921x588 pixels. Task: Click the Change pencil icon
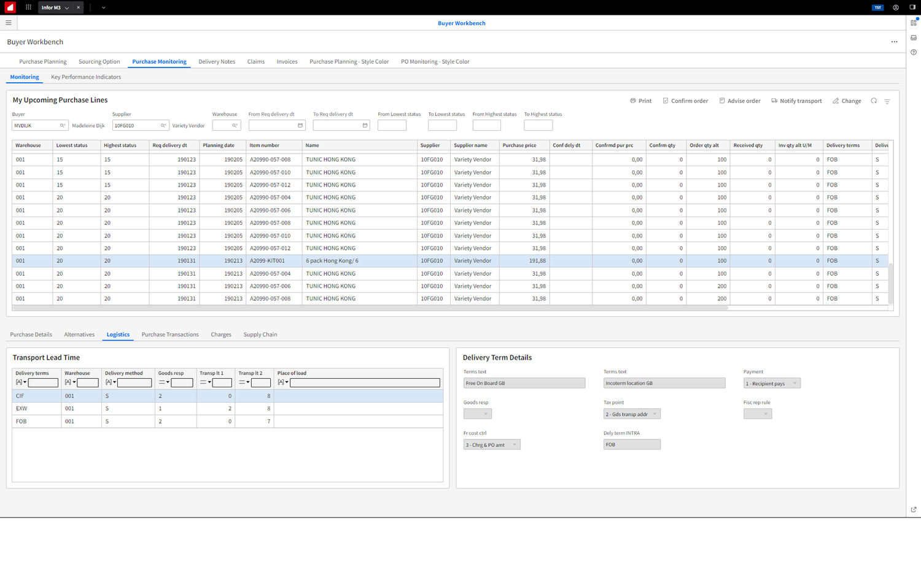(836, 101)
